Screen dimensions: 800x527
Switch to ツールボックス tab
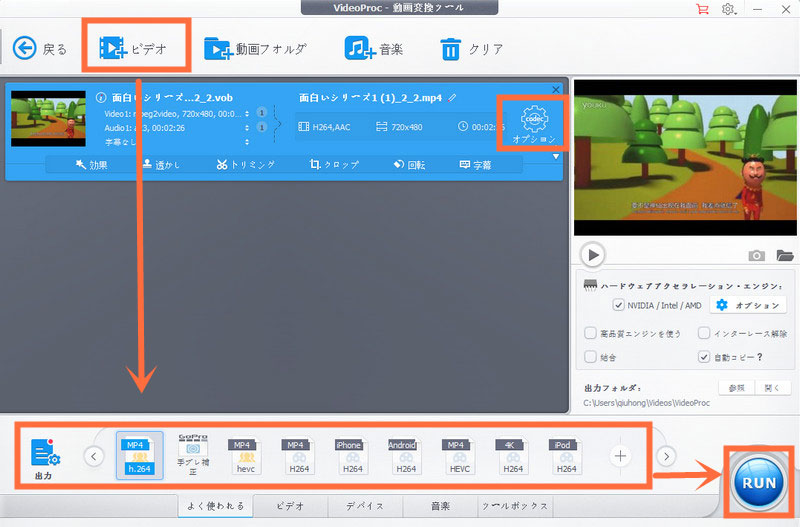coord(515,506)
